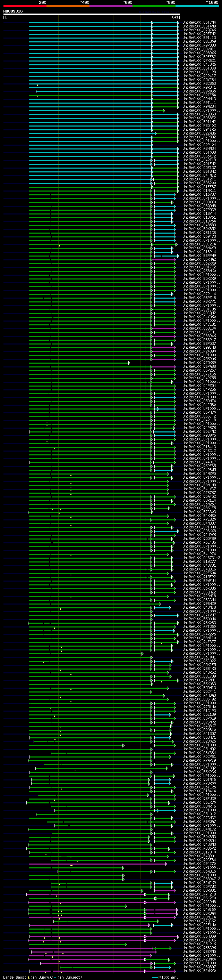Select the UniRef100_Q2R4I7 label
The height and width of the screenshot is (980, 222).
(199, 76)
